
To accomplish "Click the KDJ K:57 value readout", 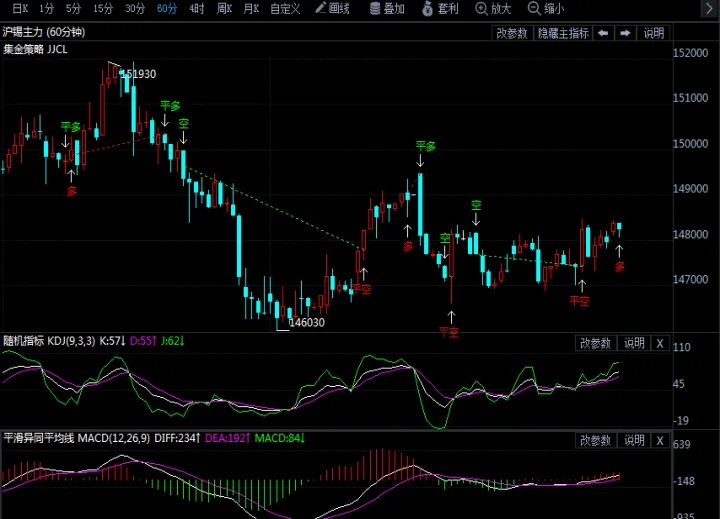I will 113,341.
